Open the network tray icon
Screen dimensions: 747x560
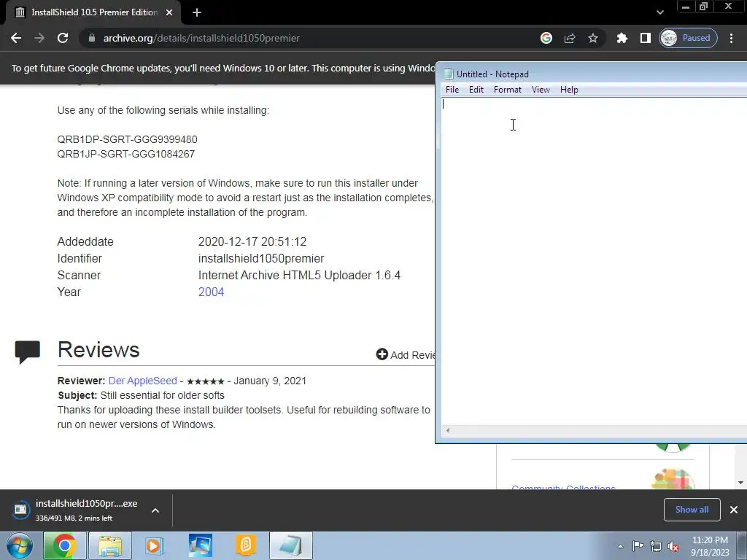tap(656, 546)
